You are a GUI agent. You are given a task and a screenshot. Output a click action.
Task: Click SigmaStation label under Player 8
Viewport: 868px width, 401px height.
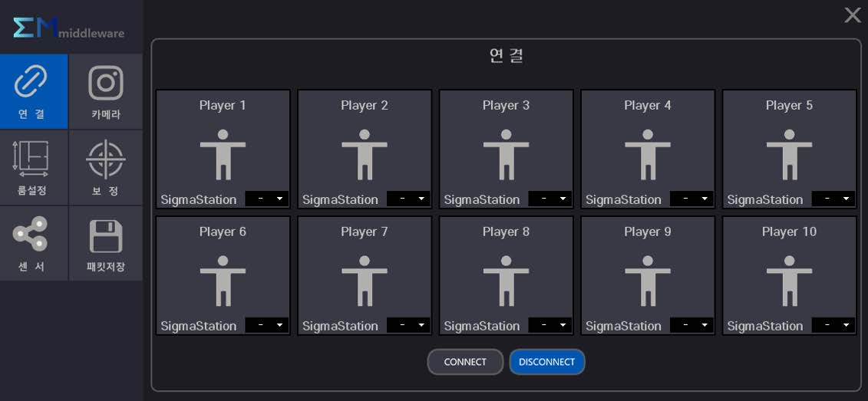[x=482, y=326]
